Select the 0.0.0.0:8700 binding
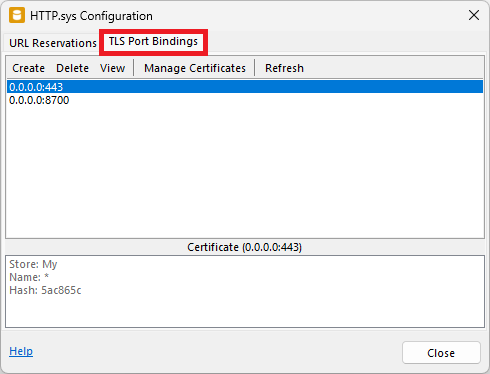 [x=245, y=100]
